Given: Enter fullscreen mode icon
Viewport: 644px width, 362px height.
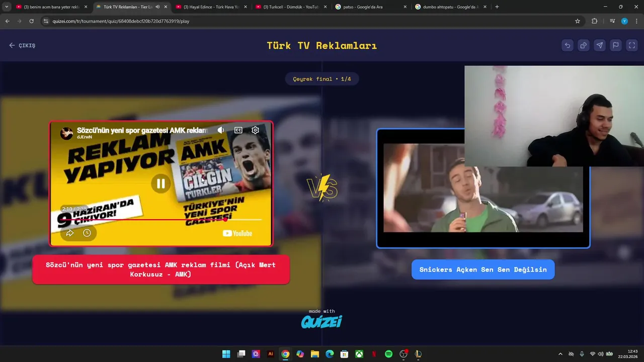Looking at the screenshot, I should point(632,45).
